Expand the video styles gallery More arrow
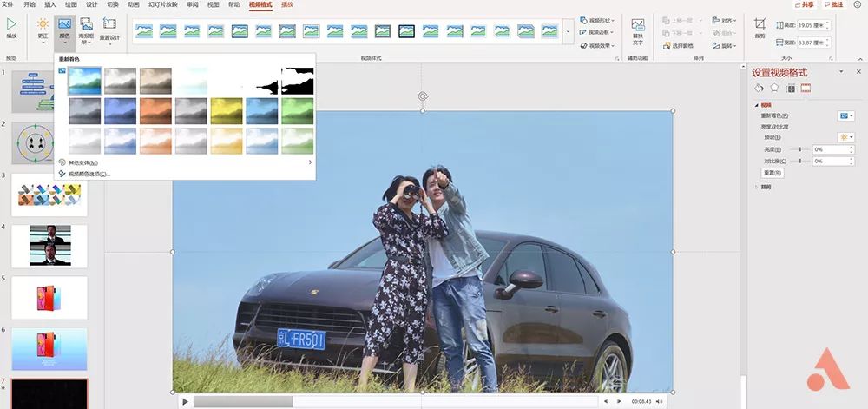868x409 pixels. point(568,31)
